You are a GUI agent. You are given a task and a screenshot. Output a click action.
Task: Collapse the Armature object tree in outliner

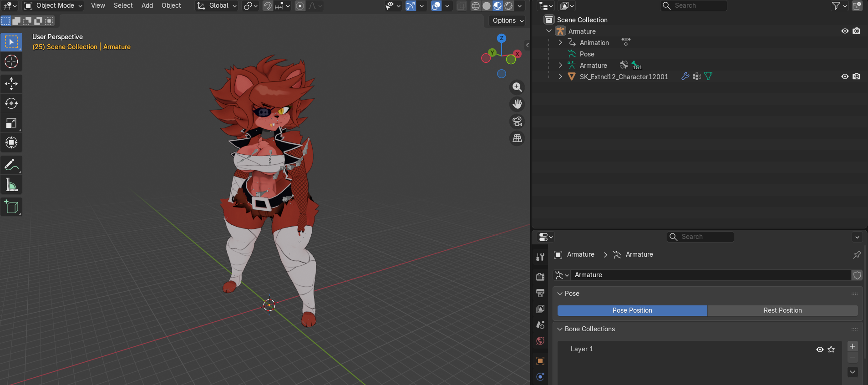click(x=549, y=31)
